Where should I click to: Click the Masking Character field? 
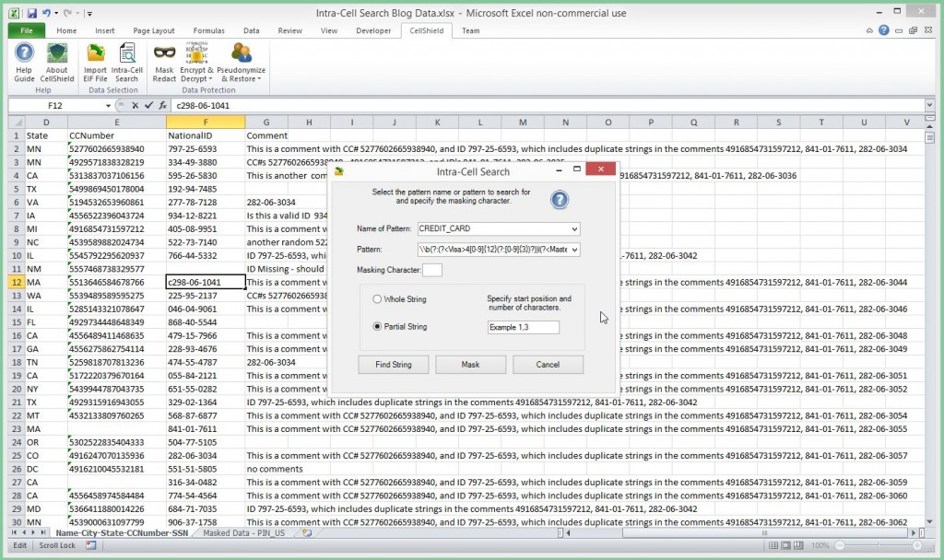coord(432,270)
